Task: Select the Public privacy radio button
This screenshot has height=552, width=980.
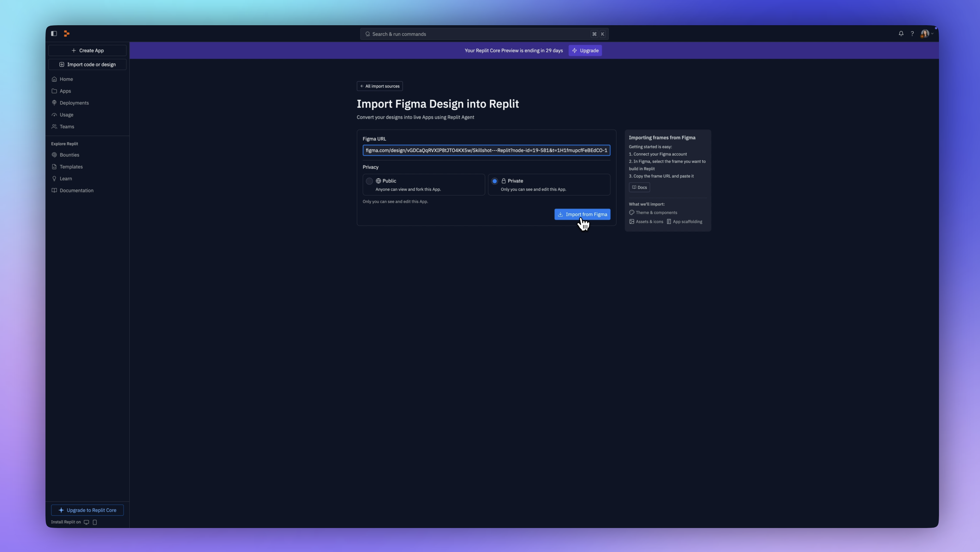Action: coord(369,181)
